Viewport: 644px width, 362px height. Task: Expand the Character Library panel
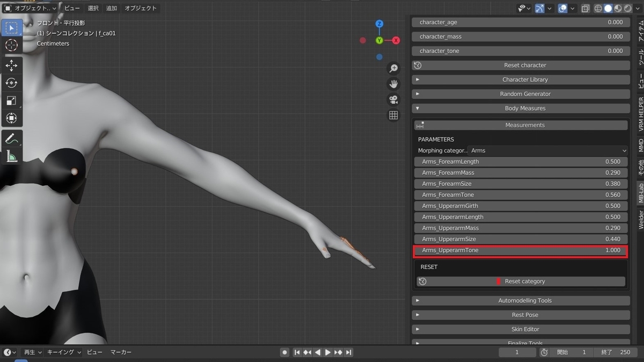point(521,79)
